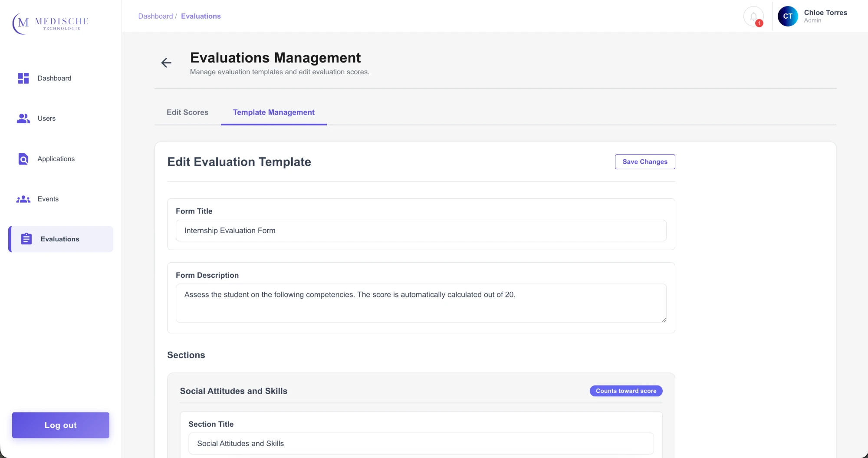Click the Section Title label
Screen dimensions: 868x458
pos(211,424)
